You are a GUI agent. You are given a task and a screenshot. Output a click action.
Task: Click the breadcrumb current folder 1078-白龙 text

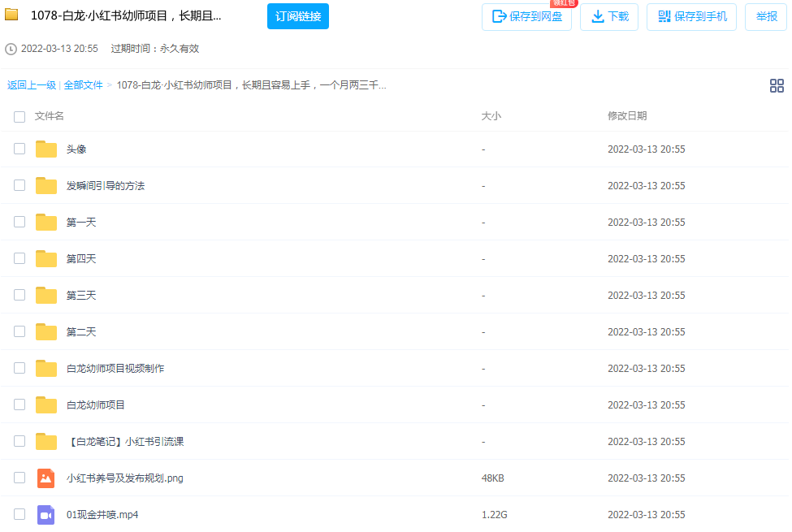252,85
